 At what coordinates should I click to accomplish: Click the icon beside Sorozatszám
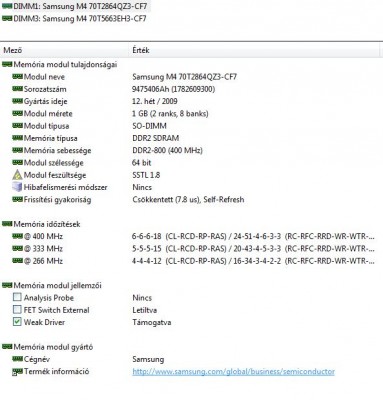point(17,89)
